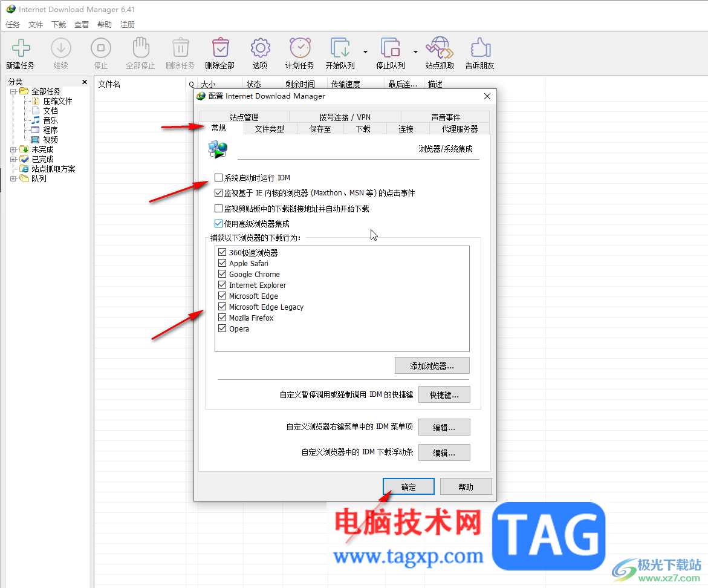Click the 停止队列 (stop queue) icon
The width and height of the screenshot is (708, 588).
[390, 48]
